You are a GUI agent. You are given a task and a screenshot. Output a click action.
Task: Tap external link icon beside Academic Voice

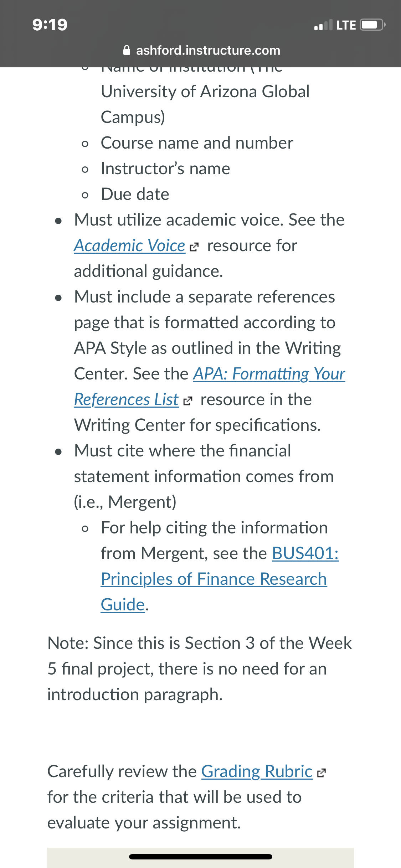[x=194, y=247]
